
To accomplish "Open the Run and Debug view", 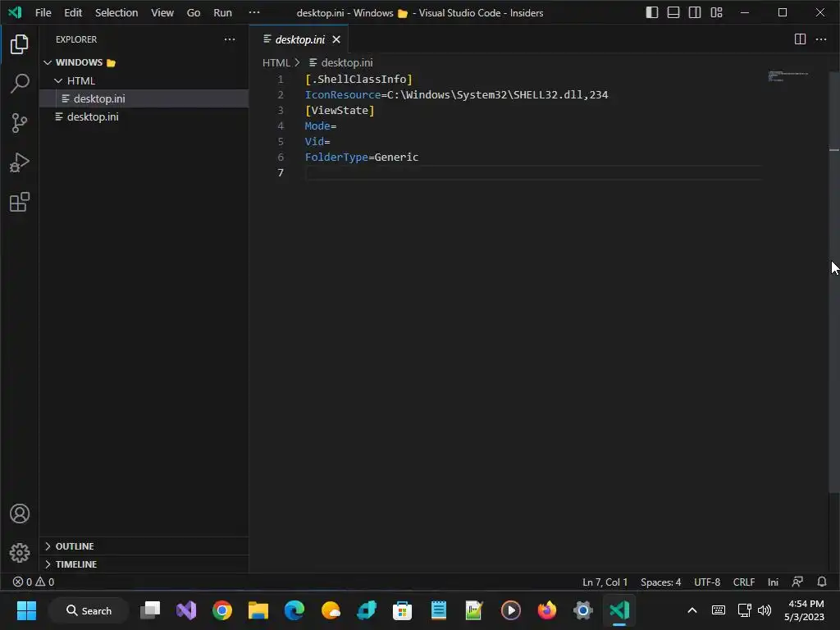I will (x=20, y=162).
